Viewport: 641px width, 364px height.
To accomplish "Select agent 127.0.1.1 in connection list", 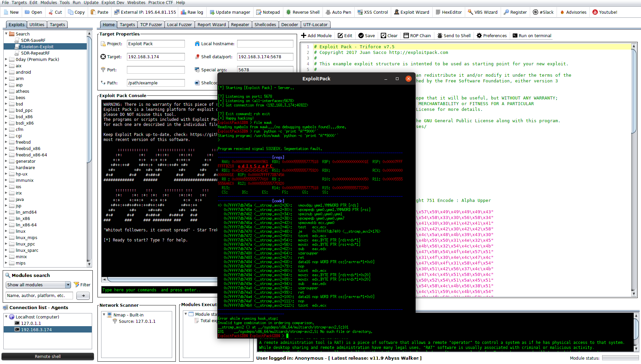I will click(31, 323).
